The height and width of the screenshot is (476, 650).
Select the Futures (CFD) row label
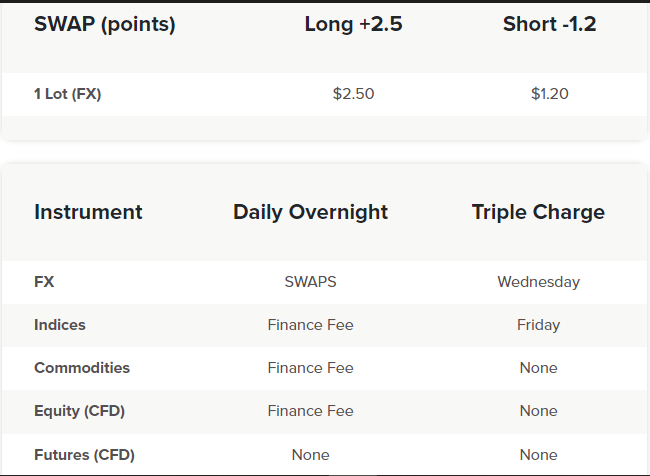[x=84, y=455]
